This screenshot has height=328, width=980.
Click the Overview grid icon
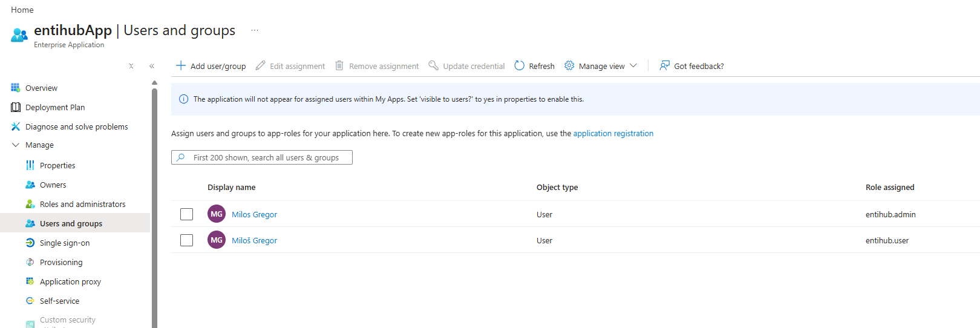16,88
